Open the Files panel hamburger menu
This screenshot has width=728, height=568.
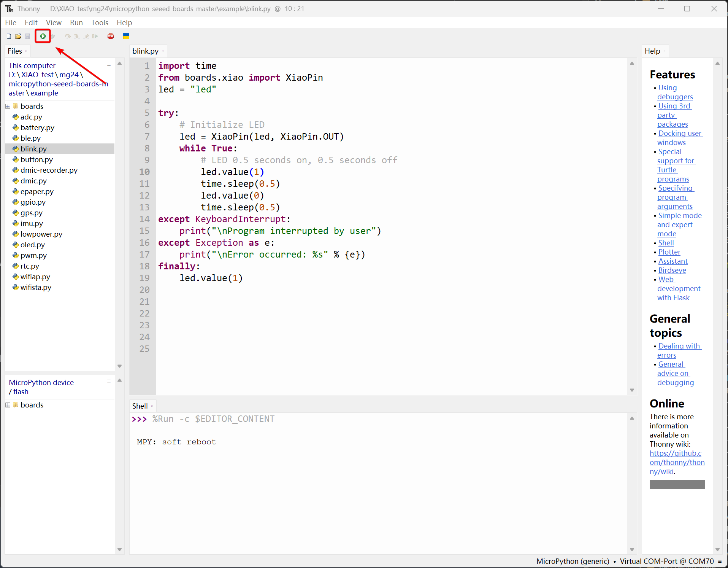pyautogui.click(x=109, y=64)
